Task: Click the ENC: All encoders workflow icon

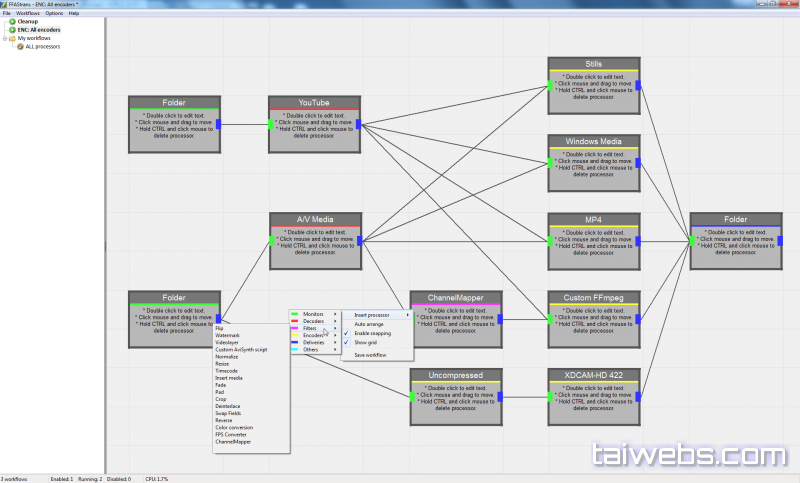Action: 12,30
